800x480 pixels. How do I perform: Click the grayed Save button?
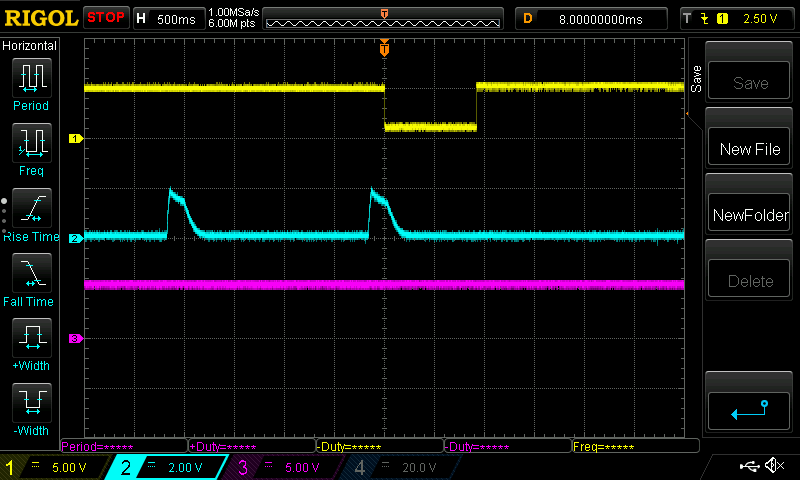(749, 81)
